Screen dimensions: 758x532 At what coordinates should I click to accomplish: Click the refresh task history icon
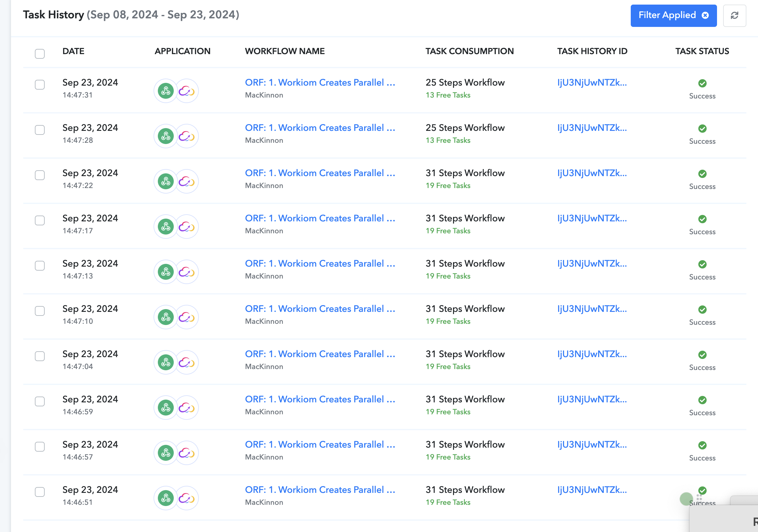tap(734, 16)
